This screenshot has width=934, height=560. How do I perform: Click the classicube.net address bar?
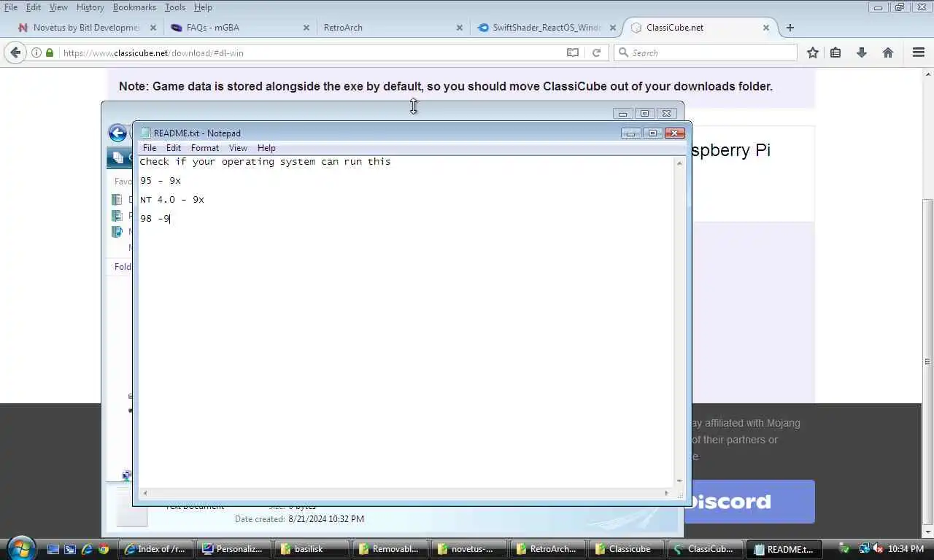(x=306, y=52)
